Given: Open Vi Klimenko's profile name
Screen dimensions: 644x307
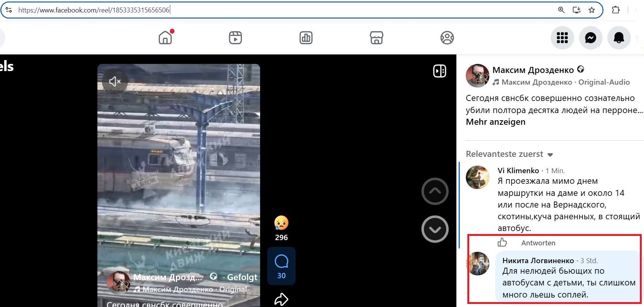Looking at the screenshot, I should click(518, 171).
